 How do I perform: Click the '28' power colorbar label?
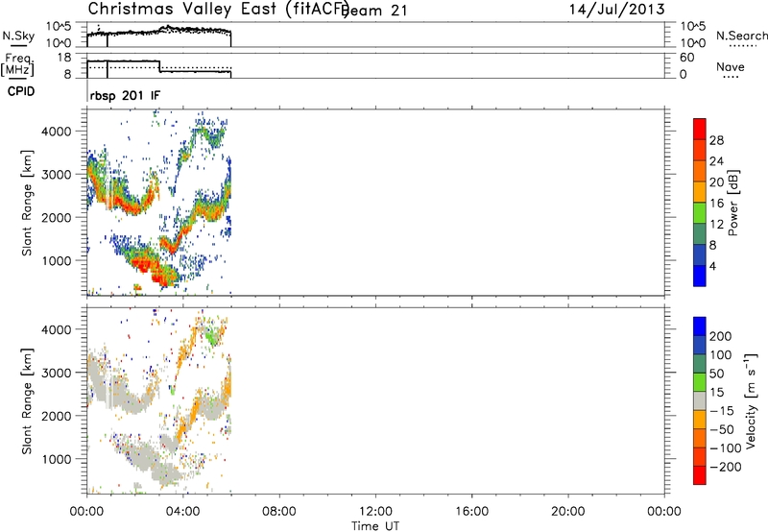(716, 140)
